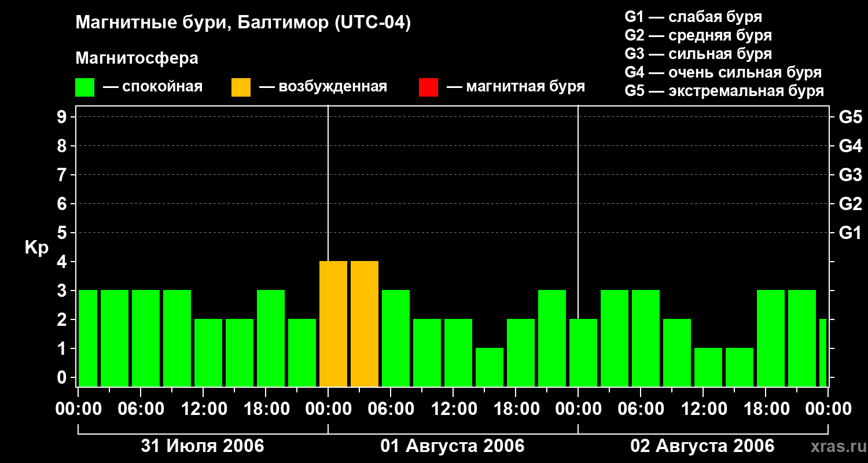Click the Kp 1 bar at 15:00 on 01 Августа

[x=490, y=367]
